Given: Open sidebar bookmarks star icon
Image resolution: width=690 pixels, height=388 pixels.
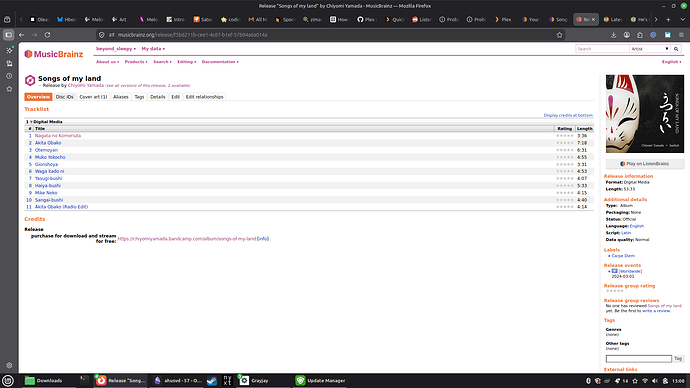Looking at the screenshot, I should tap(9, 89).
